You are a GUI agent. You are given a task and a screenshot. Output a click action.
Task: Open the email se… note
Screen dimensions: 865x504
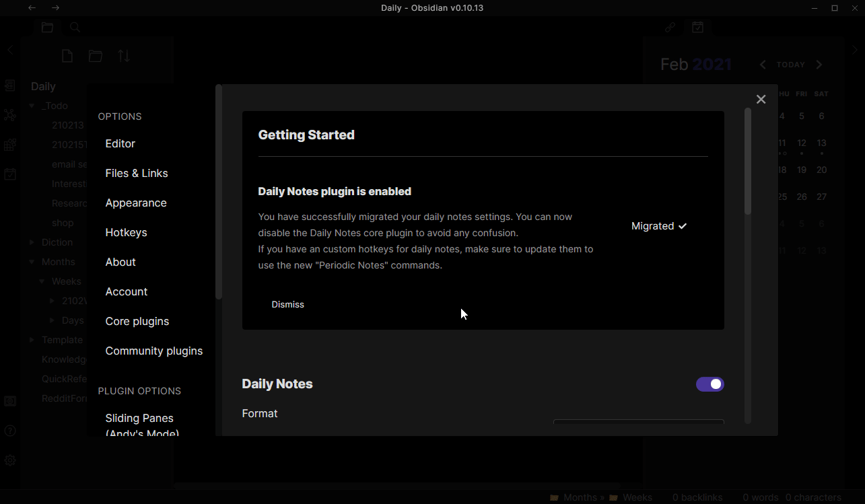coord(69,164)
